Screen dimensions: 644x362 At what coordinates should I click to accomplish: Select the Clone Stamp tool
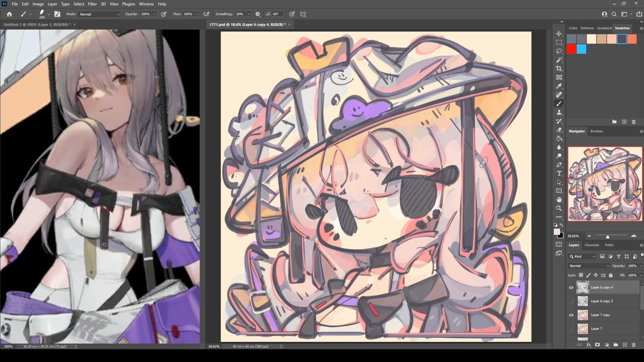coord(559,112)
